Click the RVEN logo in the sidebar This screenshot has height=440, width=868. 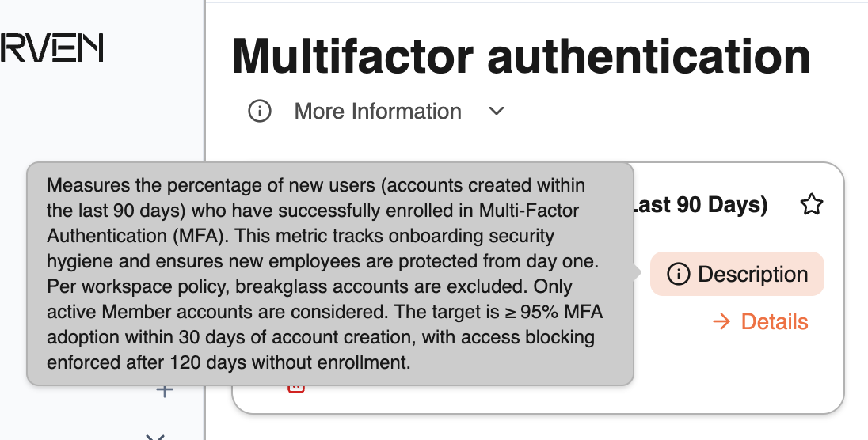51,47
